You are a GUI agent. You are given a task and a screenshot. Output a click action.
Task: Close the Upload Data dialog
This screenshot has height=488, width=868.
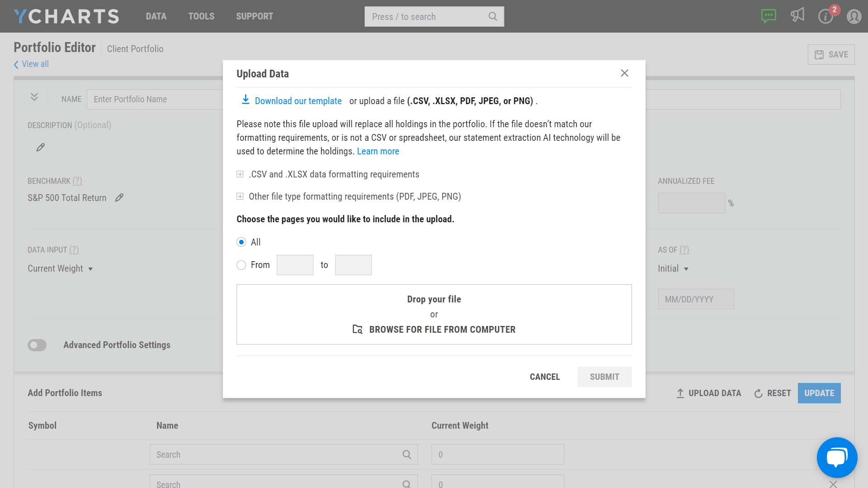point(624,73)
